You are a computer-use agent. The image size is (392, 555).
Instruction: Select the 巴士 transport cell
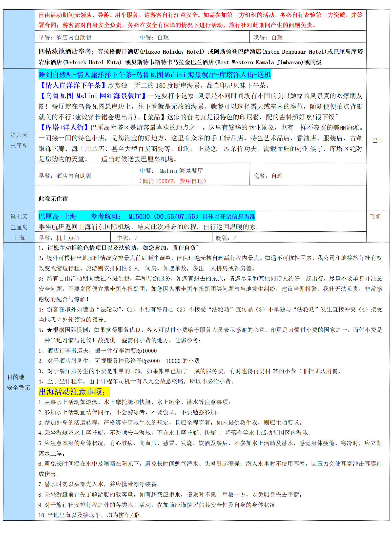378,140
